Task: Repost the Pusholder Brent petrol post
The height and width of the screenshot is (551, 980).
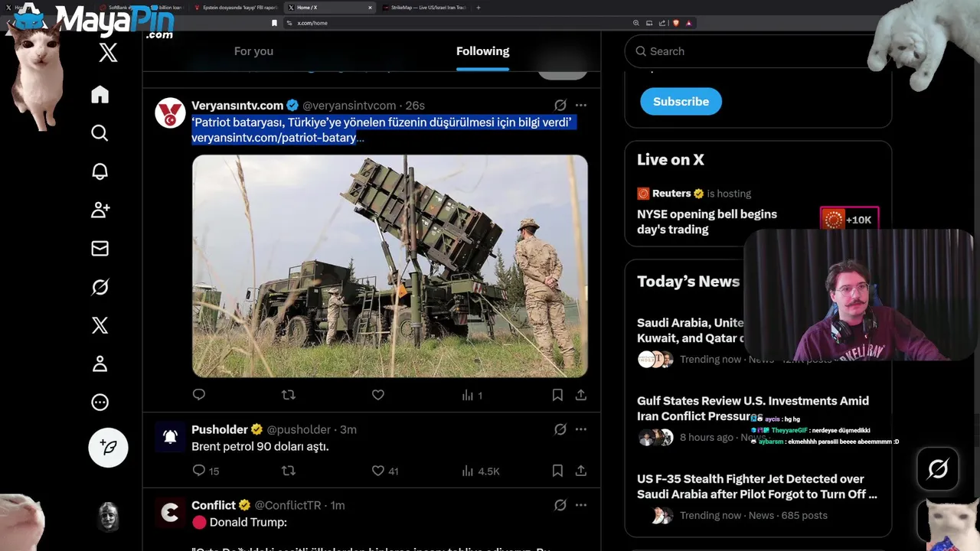Action: (x=289, y=471)
